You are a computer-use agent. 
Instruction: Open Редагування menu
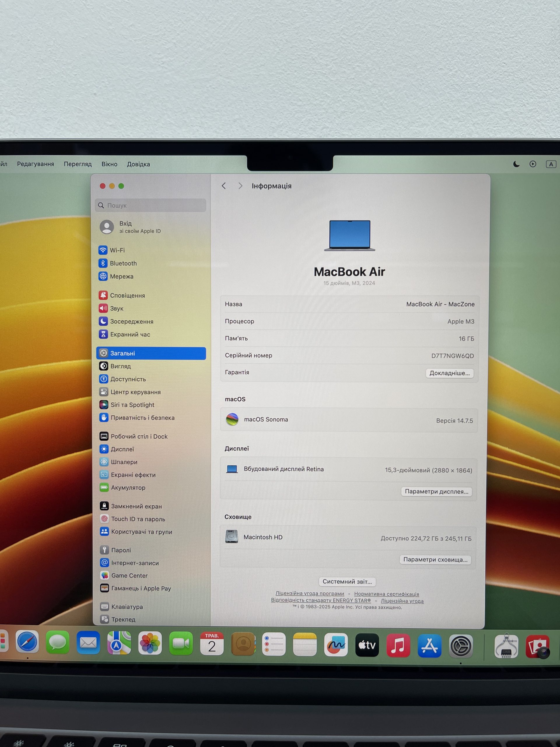(x=36, y=164)
